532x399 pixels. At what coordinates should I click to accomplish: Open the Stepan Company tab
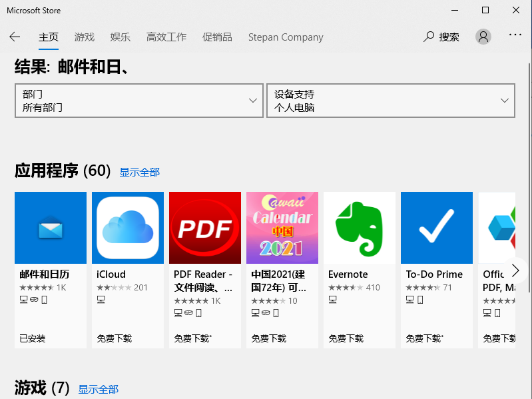pyautogui.click(x=286, y=37)
